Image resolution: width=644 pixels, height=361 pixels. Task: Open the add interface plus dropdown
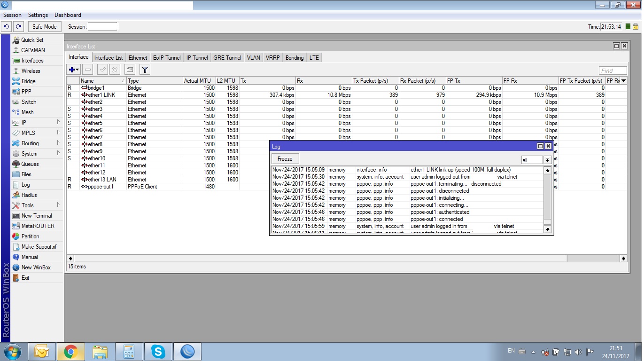pos(74,70)
